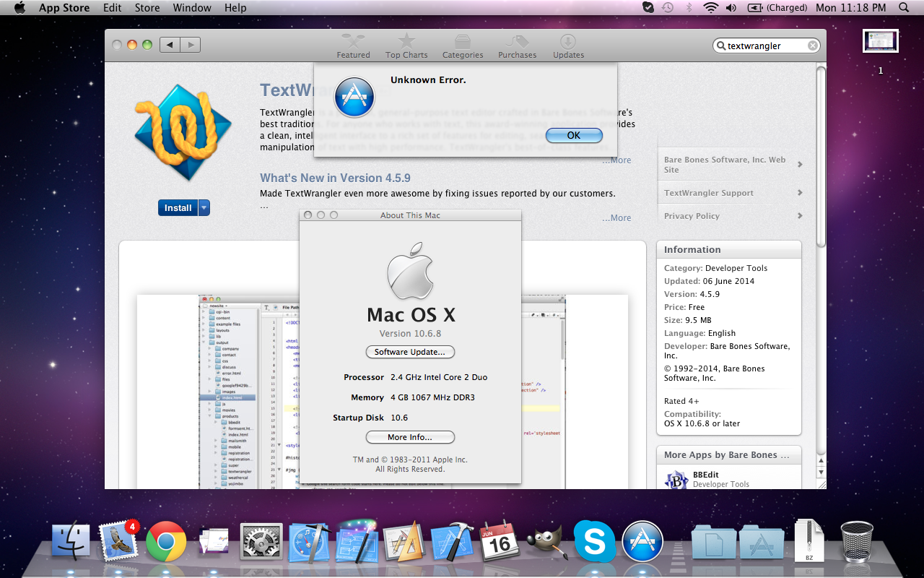The width and height of the screenshot is (924, 578).
Task: Open System Preferences from the Dock
Action: pyautogui.click(x=261, y=539)
